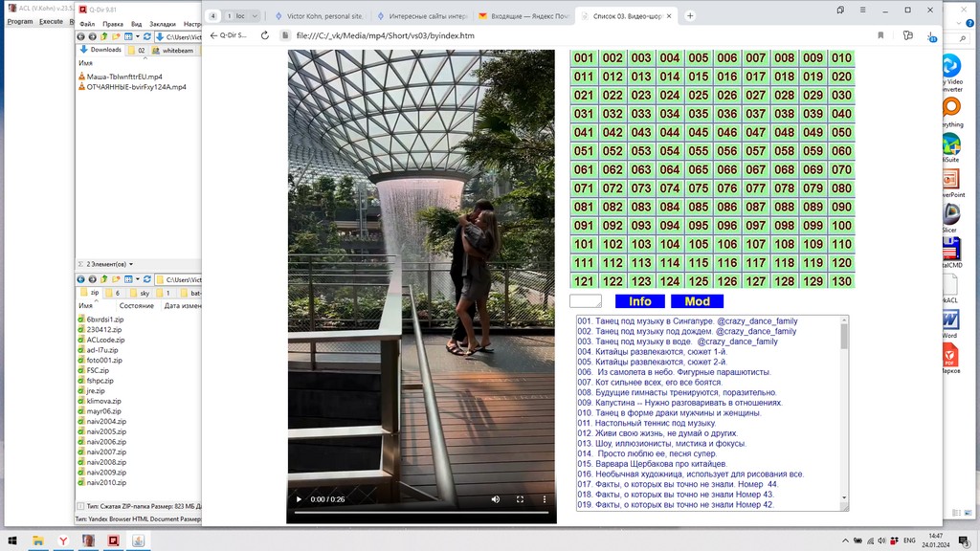Click the blue Info button
The width and height of the screenshot is (980, 551).
pyautogui.click(x=640, y=301)
